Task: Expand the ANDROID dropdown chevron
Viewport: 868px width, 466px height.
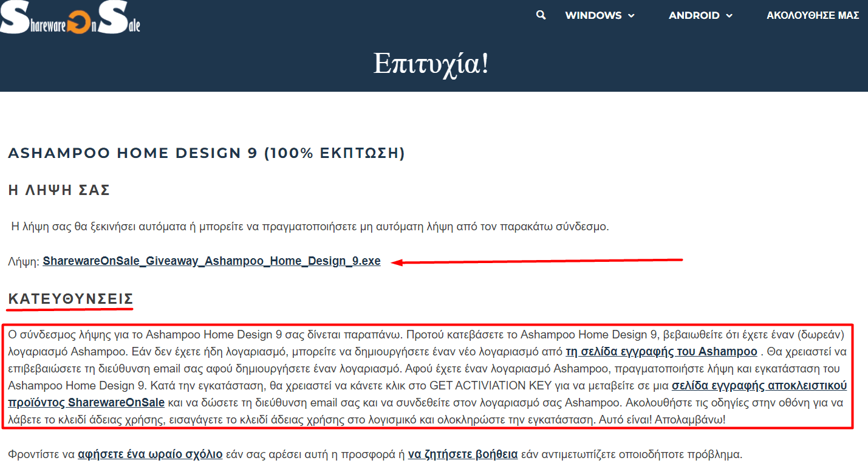Action: point(729,16)
